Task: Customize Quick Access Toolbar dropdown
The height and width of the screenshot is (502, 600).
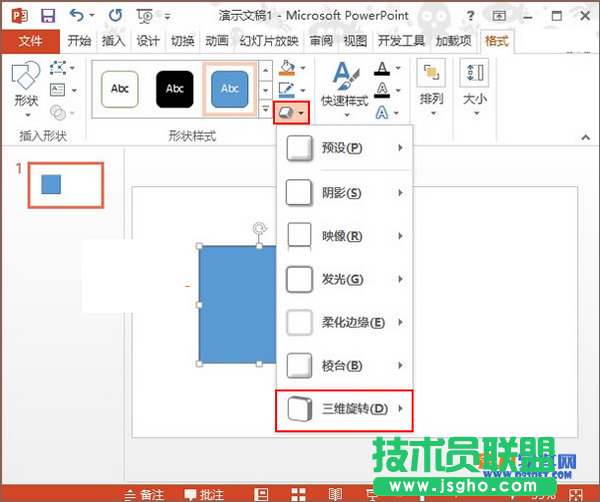Action: (167, 16)
